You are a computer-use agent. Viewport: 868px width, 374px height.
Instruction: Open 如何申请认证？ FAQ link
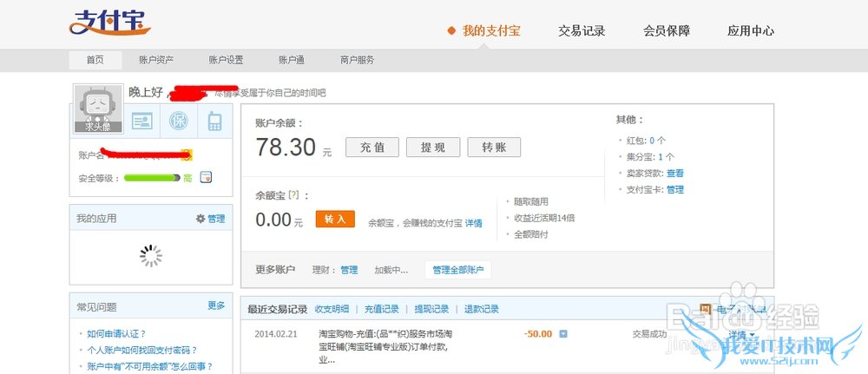(116, 333)
